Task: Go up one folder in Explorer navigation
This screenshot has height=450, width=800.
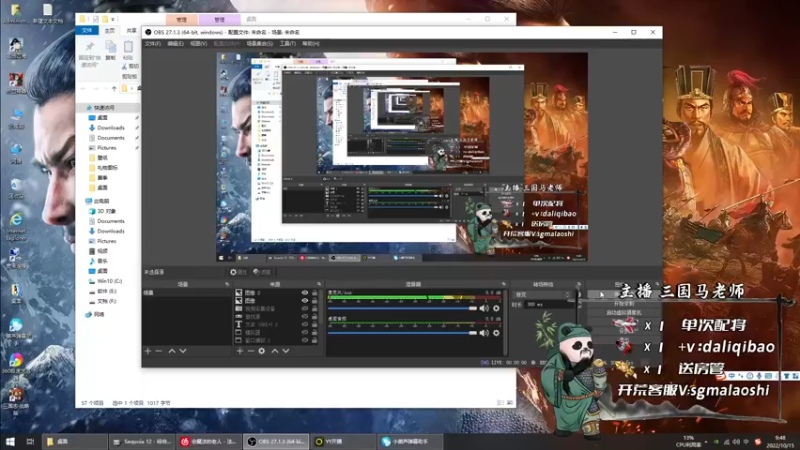Action: 114,89
